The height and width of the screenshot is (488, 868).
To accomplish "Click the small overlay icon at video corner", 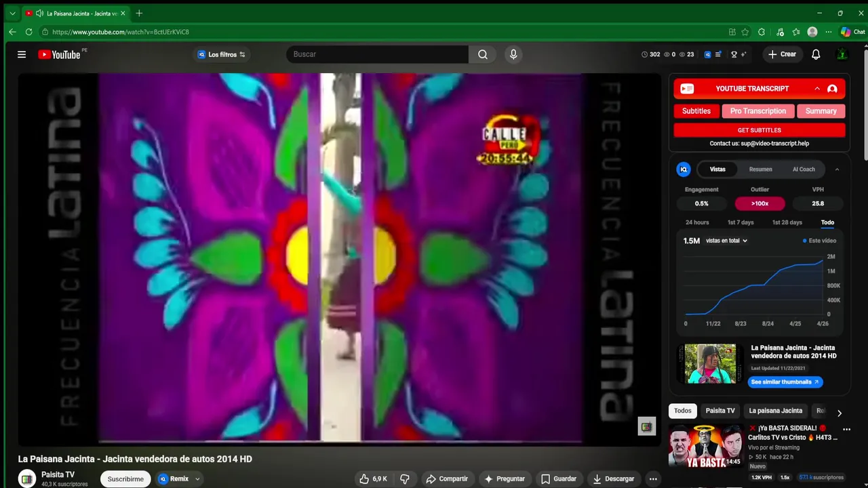I will (646, 426).
